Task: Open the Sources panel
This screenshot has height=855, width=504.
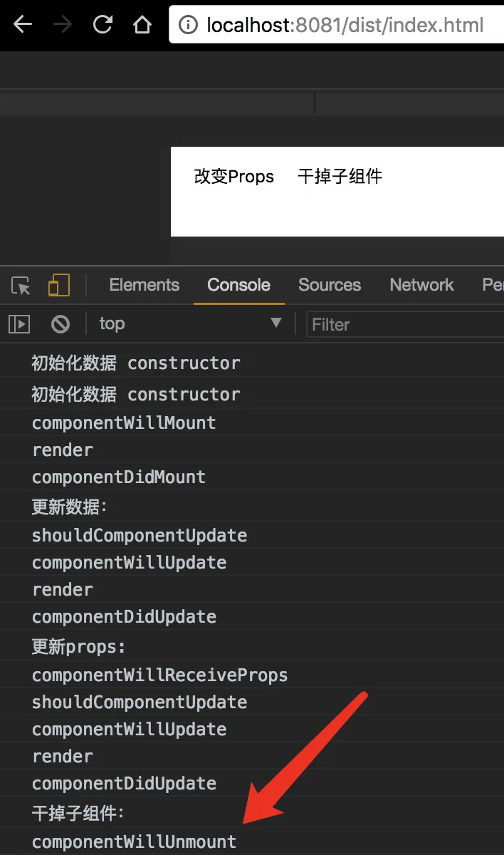Action: [330, 284]
